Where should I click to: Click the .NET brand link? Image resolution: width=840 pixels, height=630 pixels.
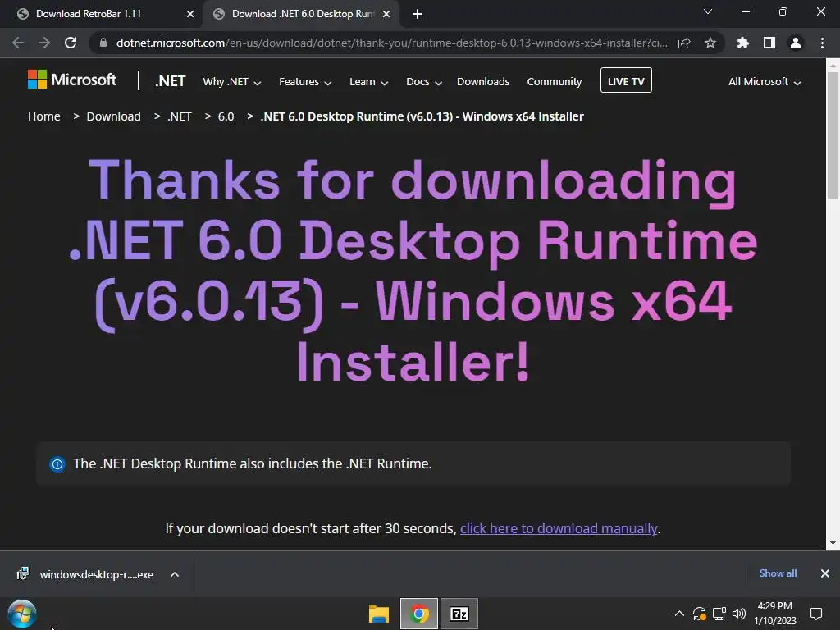click(170, 81)
